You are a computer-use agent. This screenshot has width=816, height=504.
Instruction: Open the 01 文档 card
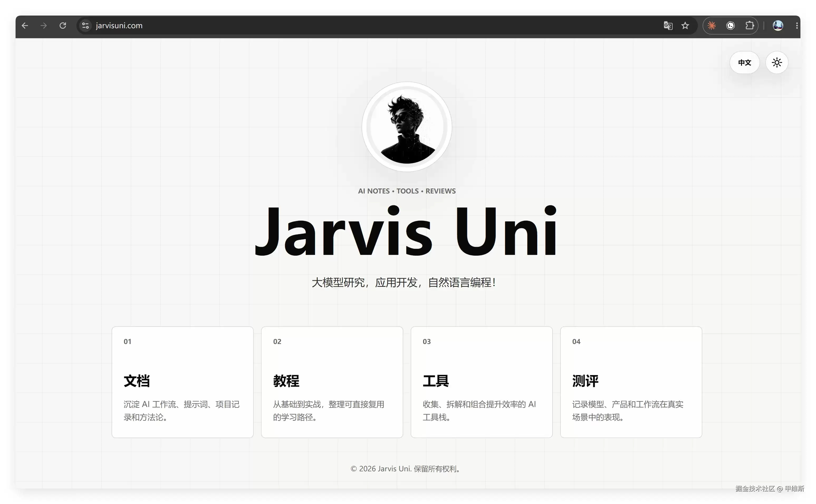[183, 382]
